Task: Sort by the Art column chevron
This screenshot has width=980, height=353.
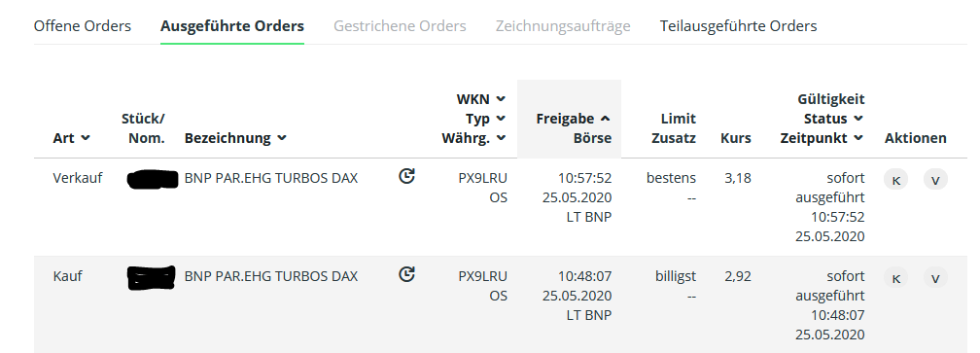Action: 86,138
